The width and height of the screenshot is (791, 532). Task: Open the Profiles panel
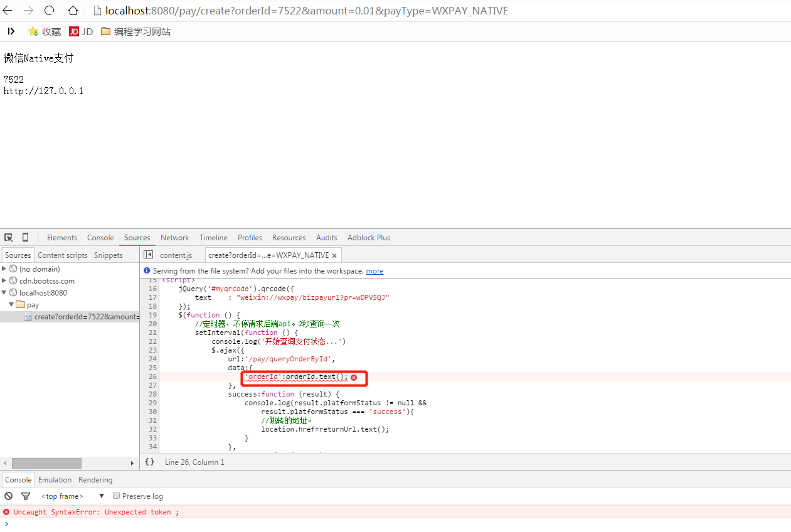click(x=250, y=238)
